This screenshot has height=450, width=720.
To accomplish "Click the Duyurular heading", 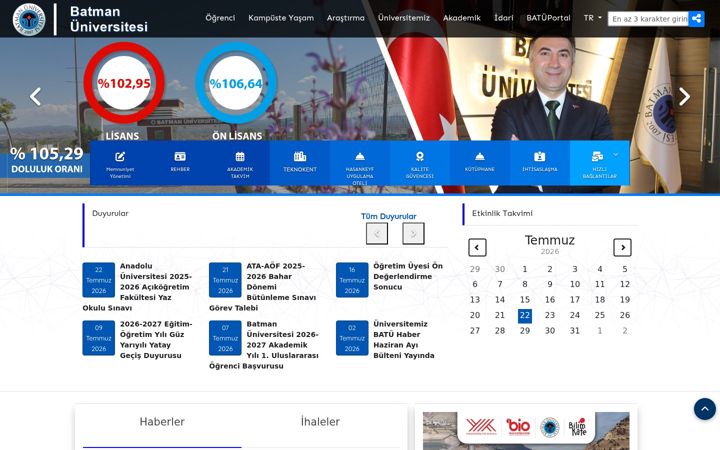I will 110,214.
